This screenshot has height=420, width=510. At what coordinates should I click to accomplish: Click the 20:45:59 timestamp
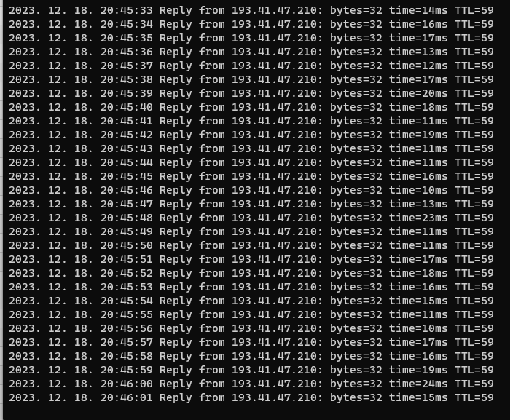(127, 370)
